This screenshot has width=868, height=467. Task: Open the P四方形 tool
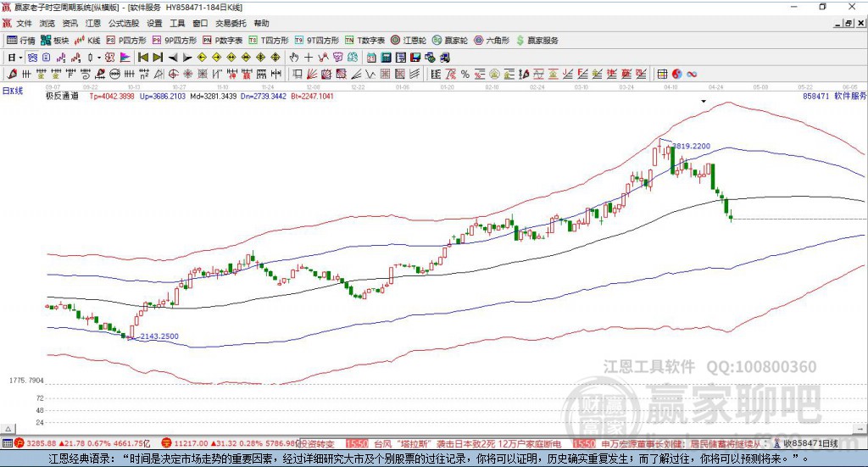[x=125, y=41]
